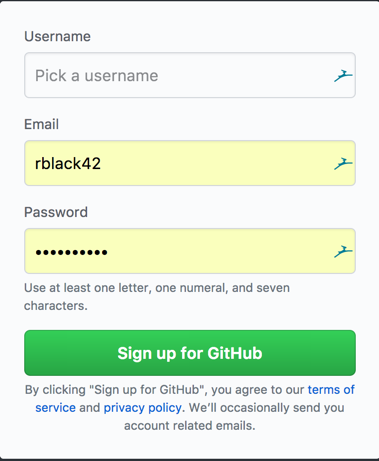Click the 'Pick a username' placeholder text

(97, 76)
